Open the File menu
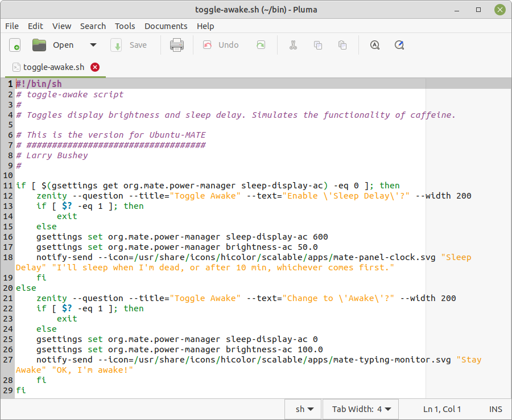The image size is (512, 420). [12, 26]
